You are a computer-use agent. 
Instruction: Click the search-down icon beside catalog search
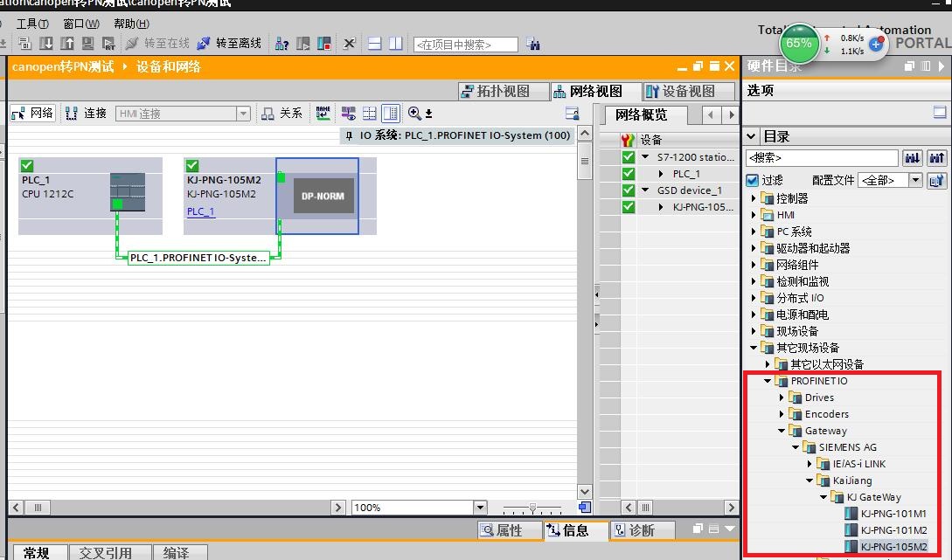(x=913, y=158)
